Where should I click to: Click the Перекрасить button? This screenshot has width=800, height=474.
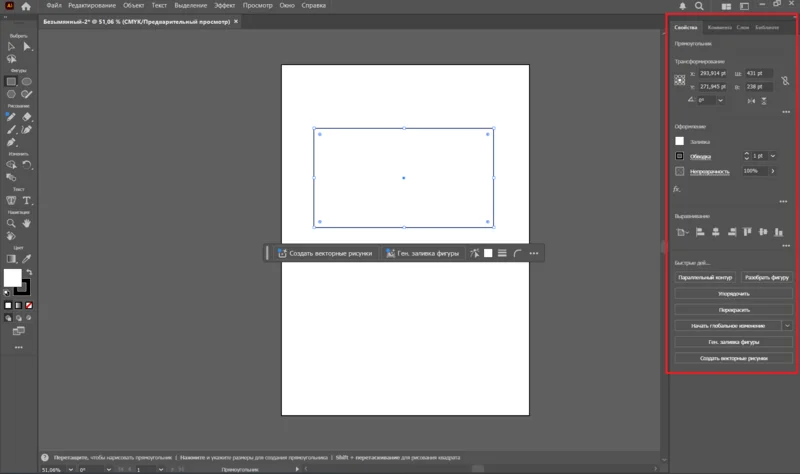point(734,309)
